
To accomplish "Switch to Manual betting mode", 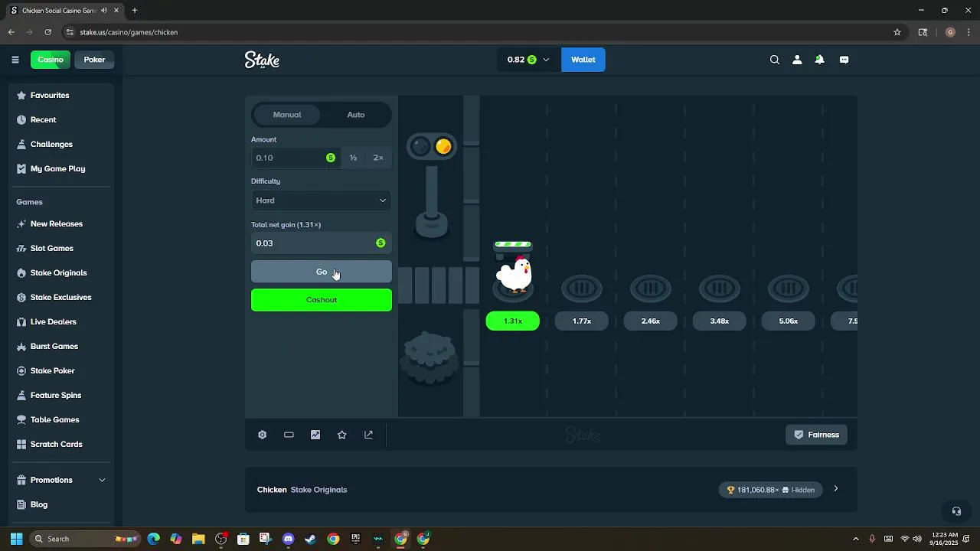I will click(x=287, y=115).
